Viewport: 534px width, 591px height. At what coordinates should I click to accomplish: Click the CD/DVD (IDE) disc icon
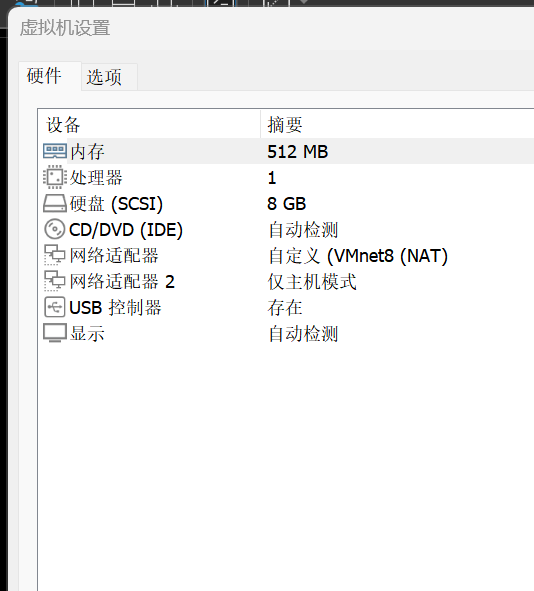[x=55, y=229]
